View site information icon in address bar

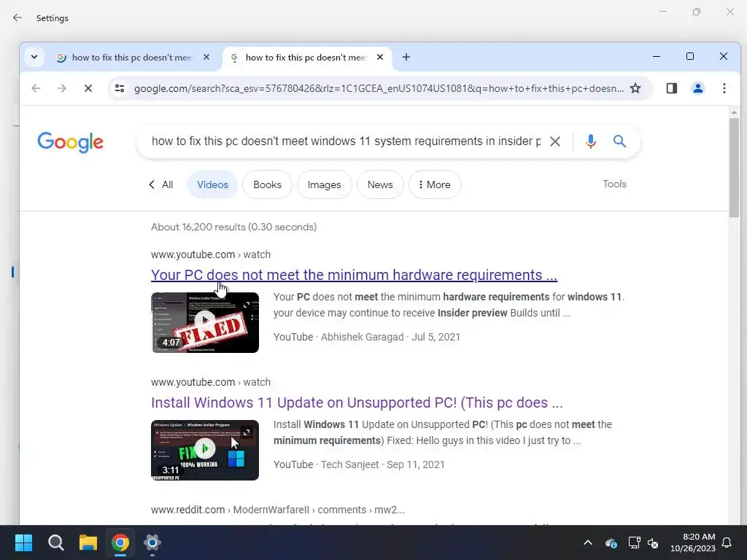tap(120, 88)
